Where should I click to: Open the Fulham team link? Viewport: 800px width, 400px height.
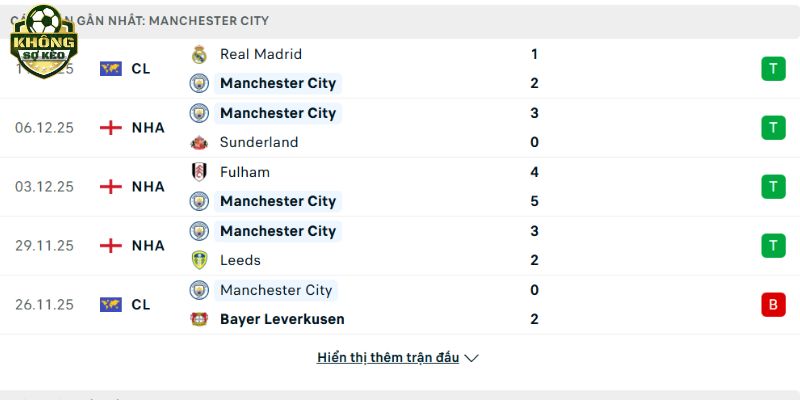pyautogui.click(x=245, y=172)
